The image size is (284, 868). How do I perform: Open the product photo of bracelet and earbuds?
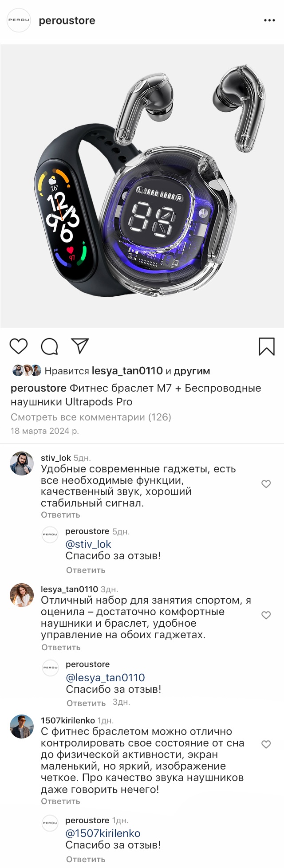point(142,186)
